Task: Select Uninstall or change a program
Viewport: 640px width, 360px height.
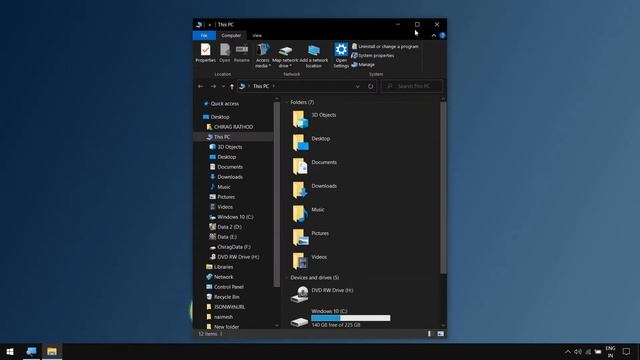Action: tap(385, 47)
